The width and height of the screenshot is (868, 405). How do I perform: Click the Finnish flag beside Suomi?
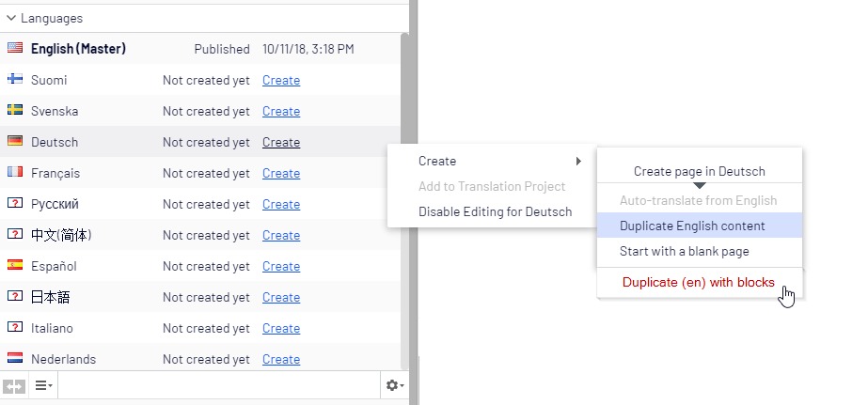pos(14,80)
